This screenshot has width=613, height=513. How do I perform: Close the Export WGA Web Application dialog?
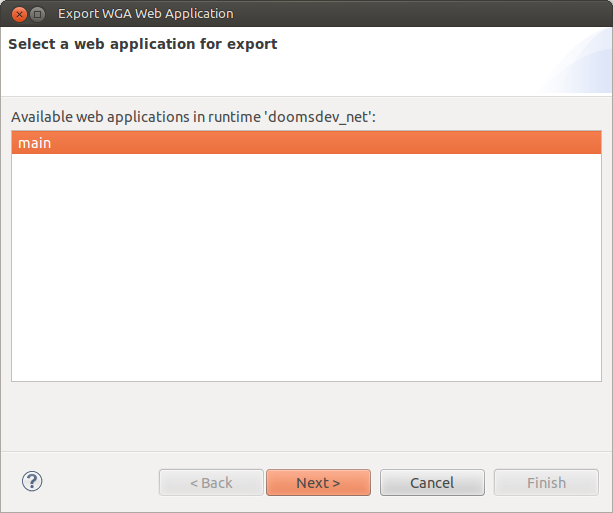[19, 14]
